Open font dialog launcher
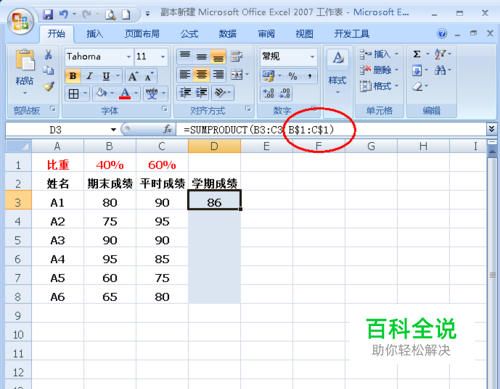Image resolution: width=500 pixels, height=389 pixels. point(164,109)
